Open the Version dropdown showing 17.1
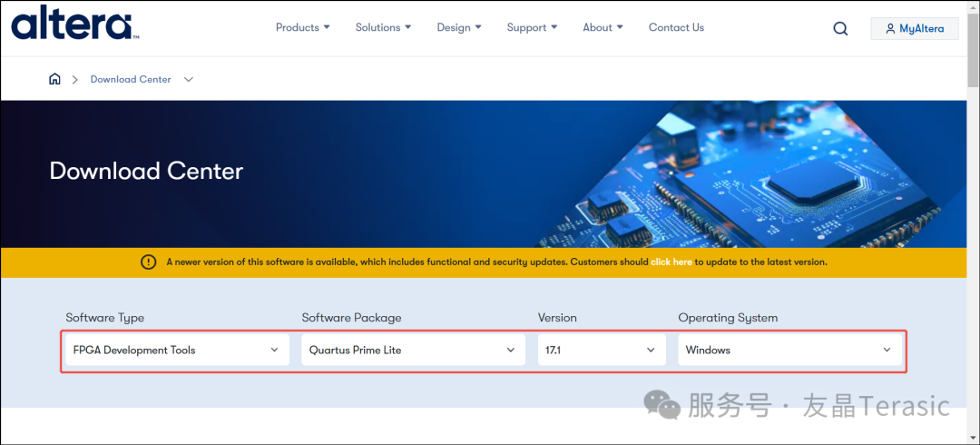 pos(602,350)
